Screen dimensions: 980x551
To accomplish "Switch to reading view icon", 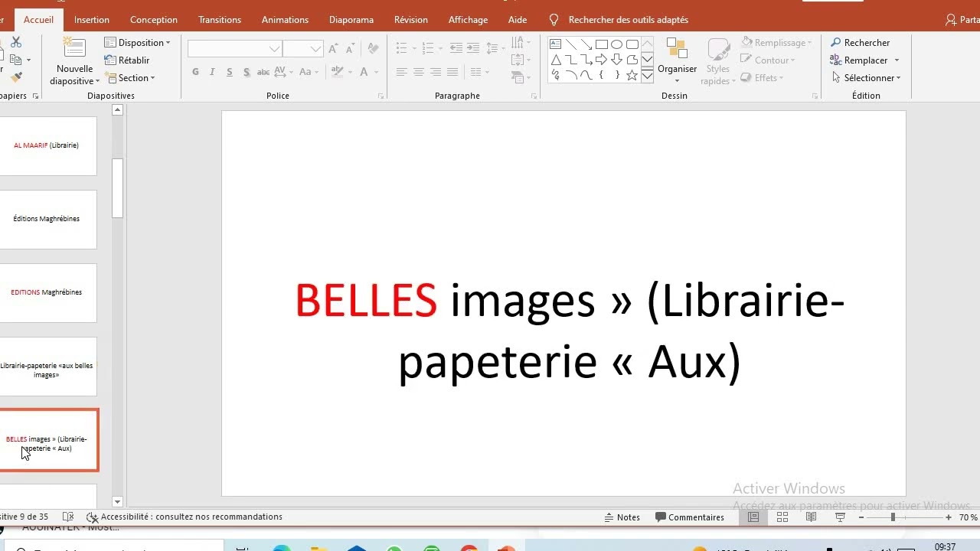I will [x=811, y=517].
